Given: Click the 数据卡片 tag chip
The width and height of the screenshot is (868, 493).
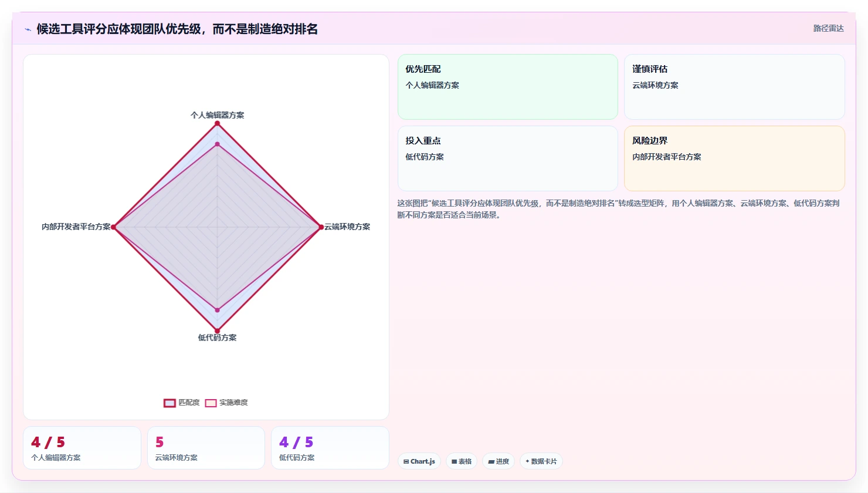Looking at the screenshot, I should pos(541,461).
